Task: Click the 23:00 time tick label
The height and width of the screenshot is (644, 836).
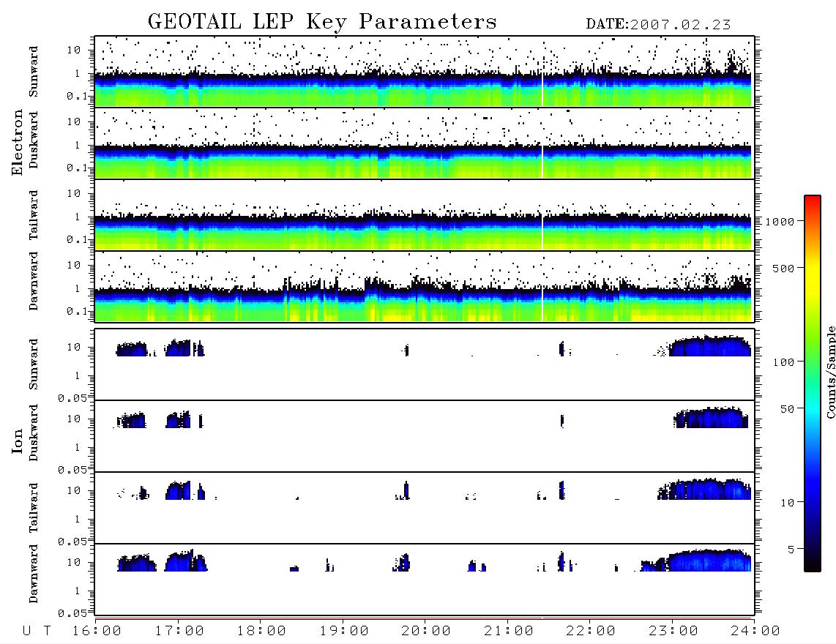Action: click(x=673, y=631)
